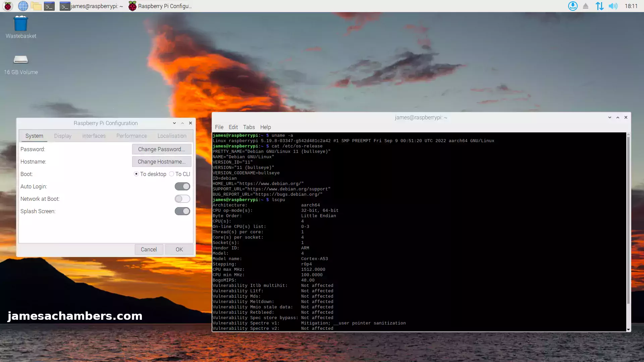This screenshot has height=362, width=644.
Task: Select the Wastebasket desktop icon
Action: coord(21,27)
